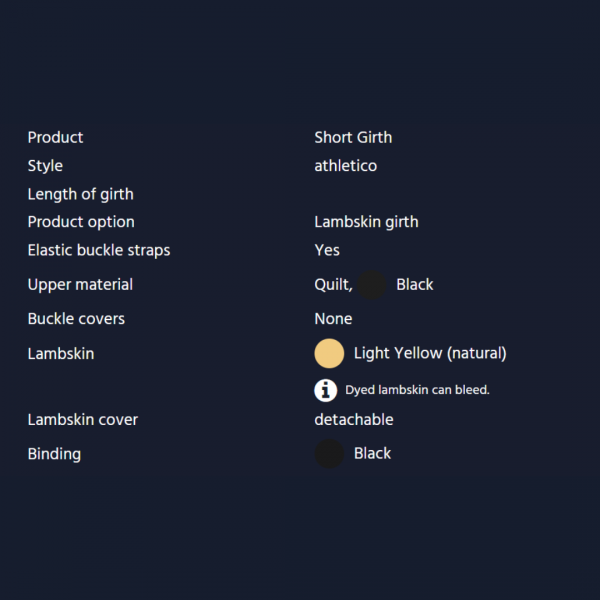Screen dimensions: 600x600
Task: Click the Lambskin girth option text
Action: tap(366, 222)
